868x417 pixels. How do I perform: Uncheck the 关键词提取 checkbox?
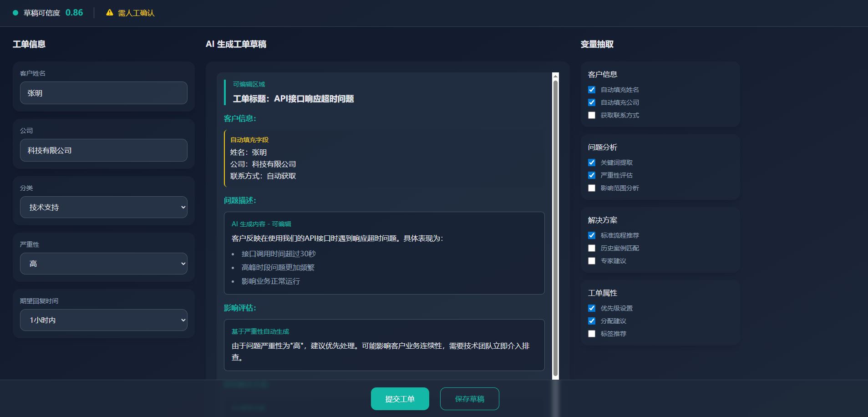pyautogui.click(x=592, y=163)
